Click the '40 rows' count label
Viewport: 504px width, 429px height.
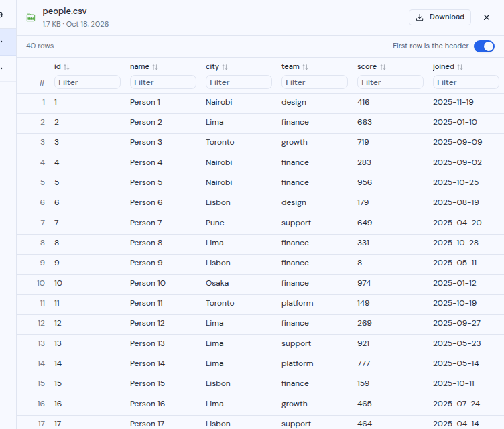pos(40,46)
